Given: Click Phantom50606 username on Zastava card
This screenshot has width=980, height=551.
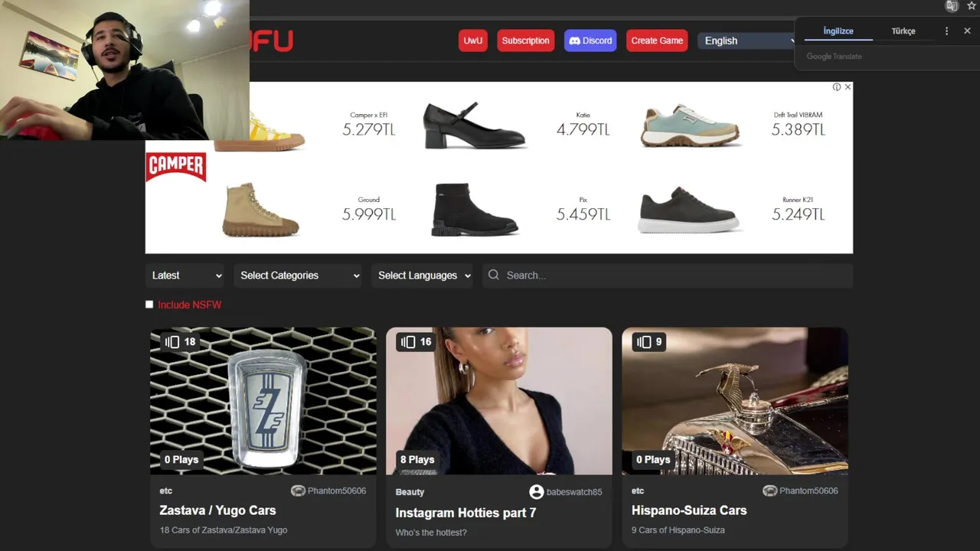Looking at the screenshot, I should 337,491.
